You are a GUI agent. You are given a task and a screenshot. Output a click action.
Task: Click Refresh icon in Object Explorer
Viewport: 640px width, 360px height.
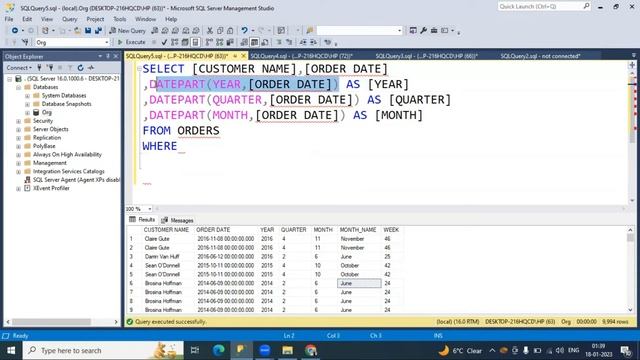coord(80,68)
